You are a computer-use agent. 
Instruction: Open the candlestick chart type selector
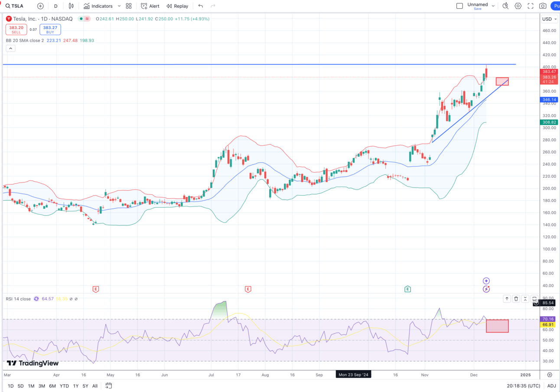71,6
